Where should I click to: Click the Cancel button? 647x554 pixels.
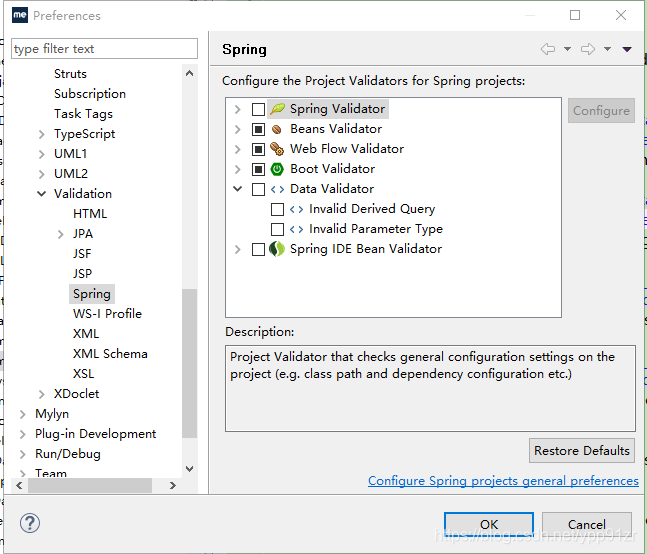[586, 524]
